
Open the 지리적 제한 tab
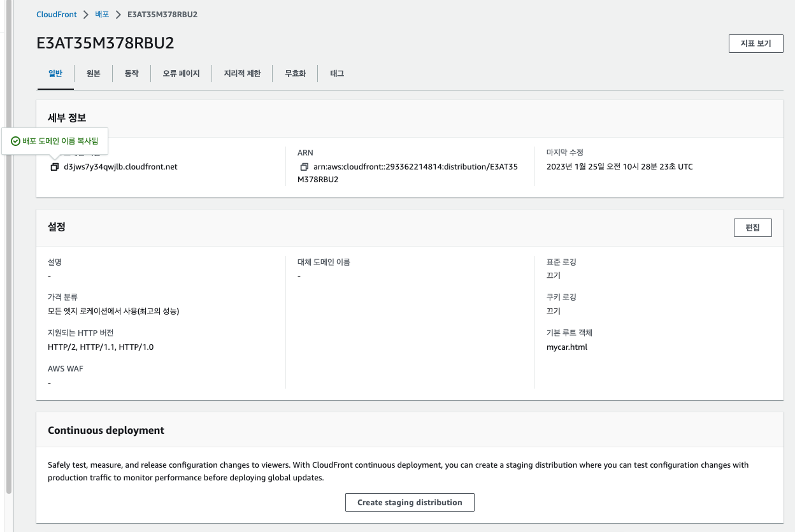pyautogui.click(x=242, y=74)
